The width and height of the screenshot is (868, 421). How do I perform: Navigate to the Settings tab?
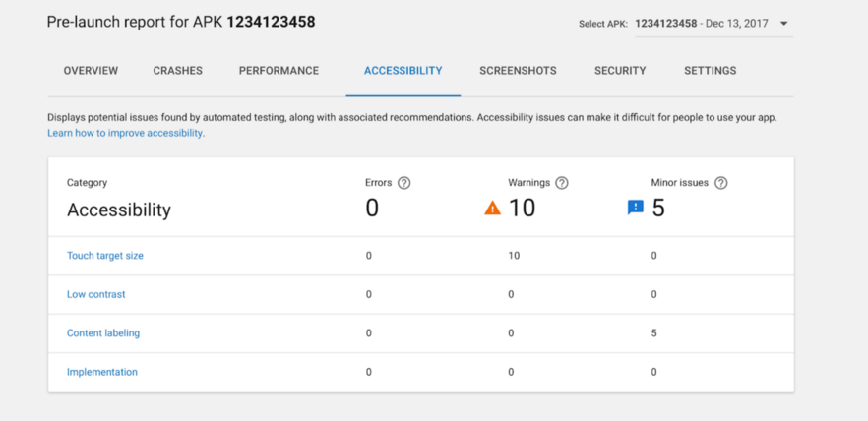(x=710, y=71)
